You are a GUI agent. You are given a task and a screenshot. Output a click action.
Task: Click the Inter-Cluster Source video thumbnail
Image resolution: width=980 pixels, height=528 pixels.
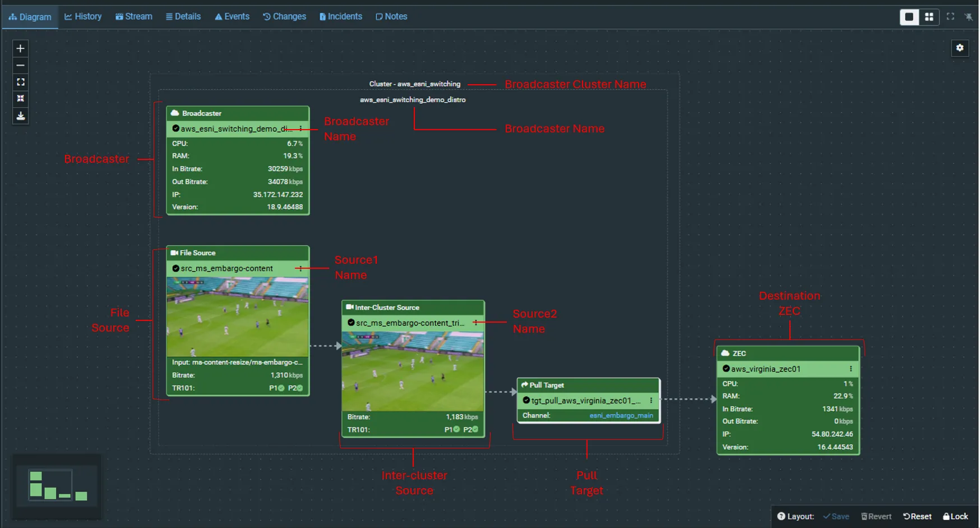(x=413, y=371)
